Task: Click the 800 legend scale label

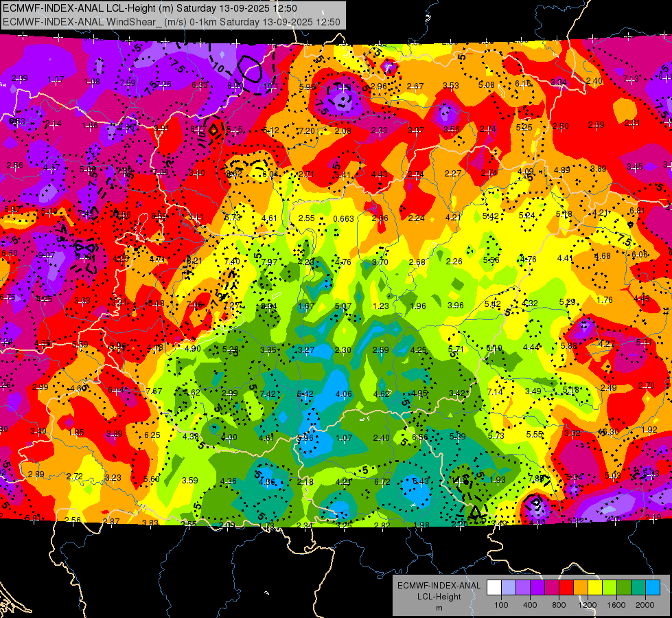Action: pos(559,605)
